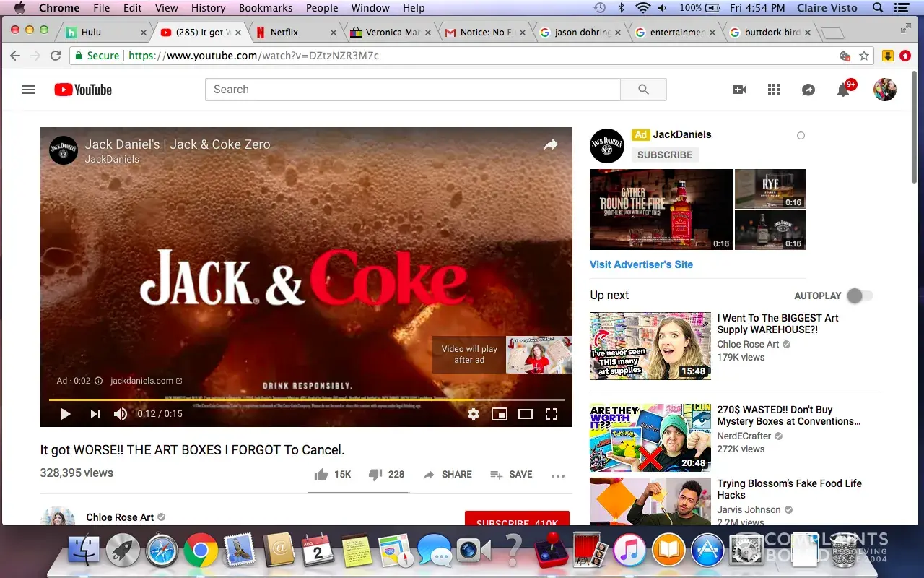Reload the page

click(x=56, y=56)
